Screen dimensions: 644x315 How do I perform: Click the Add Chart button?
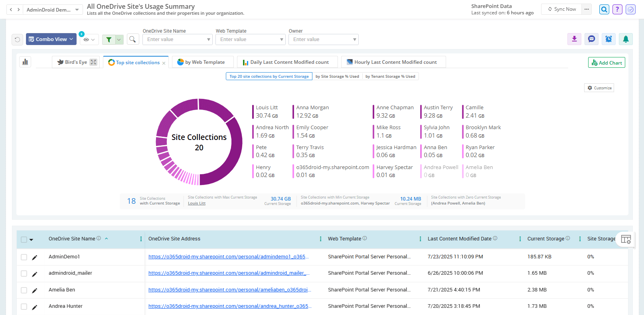tap(606, 63)
